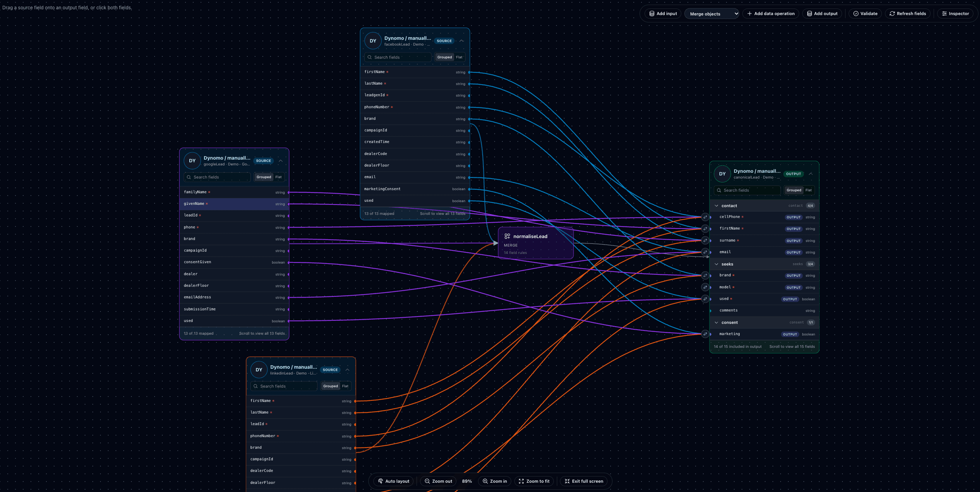Click Auto layout in bottom toolbar

pyautogui.click(x=393, y=481)
